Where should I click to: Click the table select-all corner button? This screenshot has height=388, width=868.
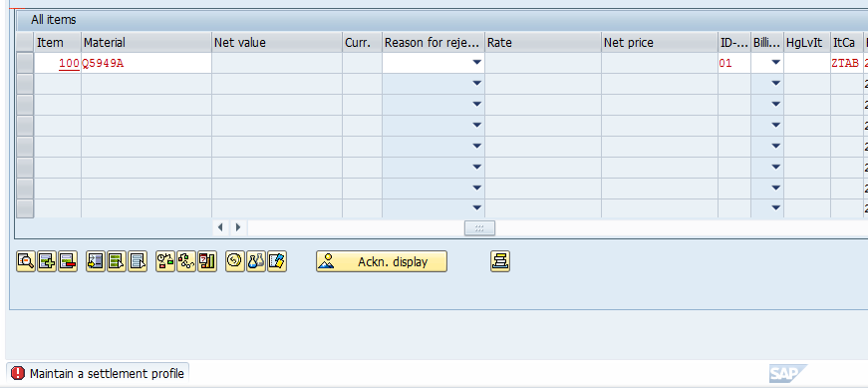pos(25,42)
